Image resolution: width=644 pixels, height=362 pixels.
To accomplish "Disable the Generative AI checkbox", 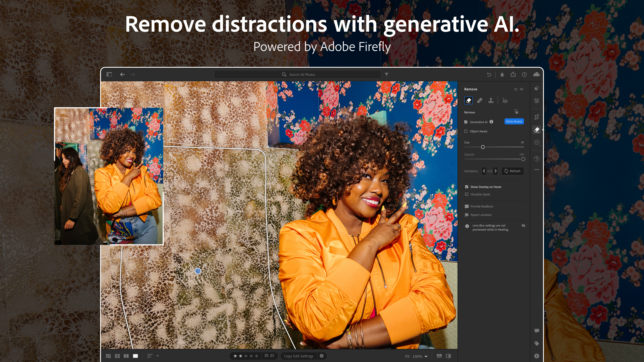I will click(466, 122).
